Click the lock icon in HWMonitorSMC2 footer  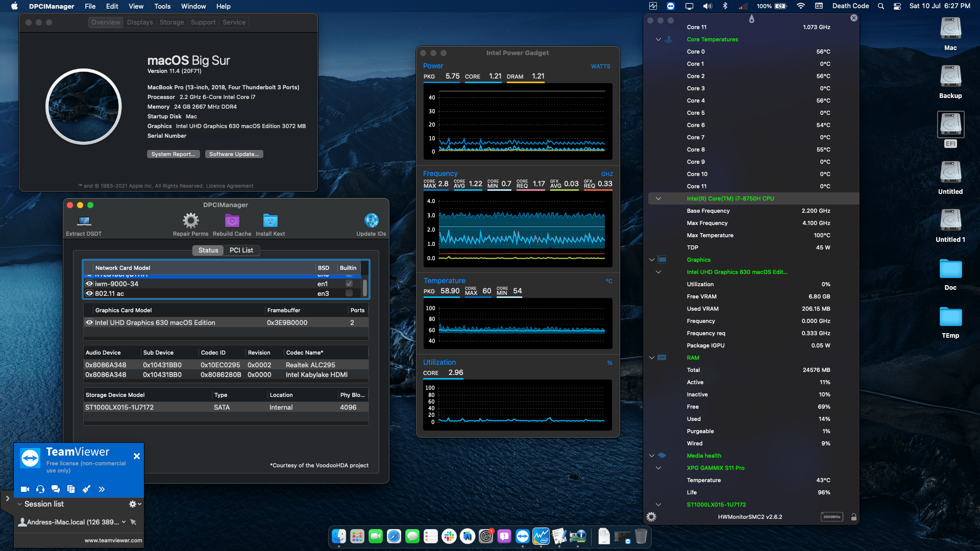[x=854, y=517]
